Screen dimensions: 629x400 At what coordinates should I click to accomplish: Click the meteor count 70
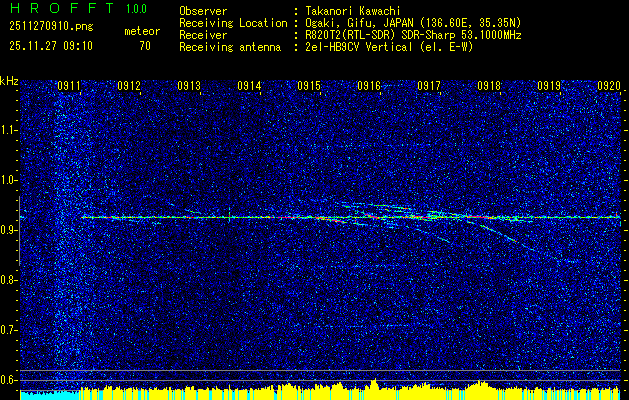point(145,46)
